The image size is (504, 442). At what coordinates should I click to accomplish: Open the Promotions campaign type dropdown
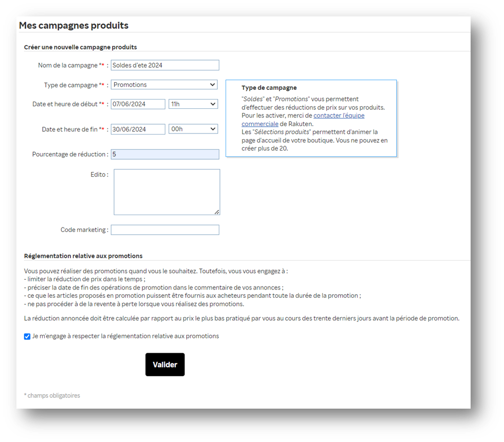tap(164, 85)
